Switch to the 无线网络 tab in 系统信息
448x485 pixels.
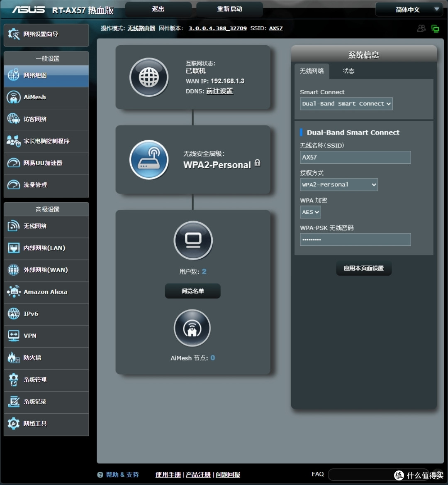(312, 71)
